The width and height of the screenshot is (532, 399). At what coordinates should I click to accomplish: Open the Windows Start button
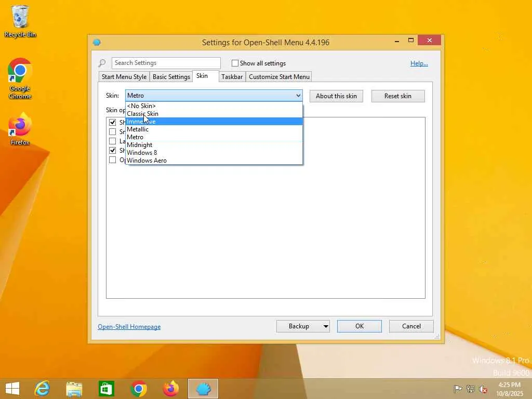[12, 389]
